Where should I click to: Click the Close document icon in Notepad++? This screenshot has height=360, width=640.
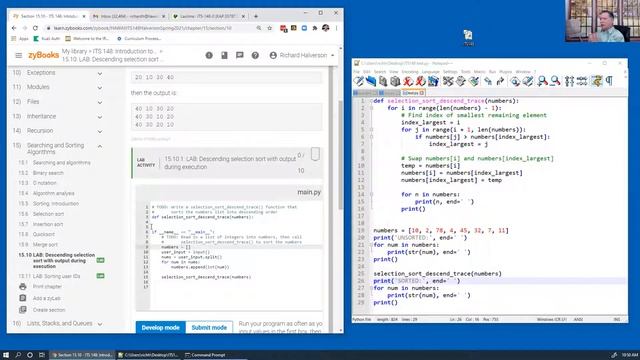point(408,81)
